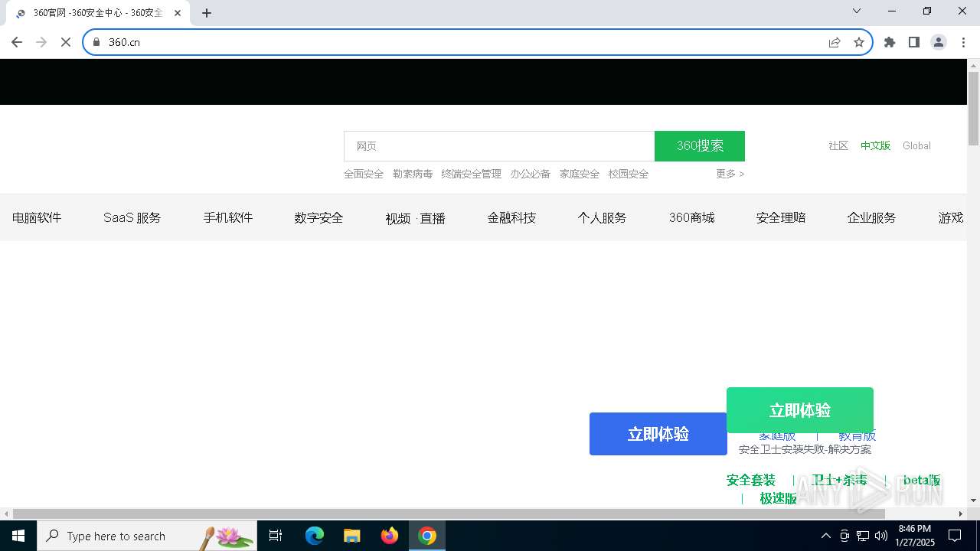Open Task View on the taskbar
Screen dimensions: 980x551
[276, 536]
